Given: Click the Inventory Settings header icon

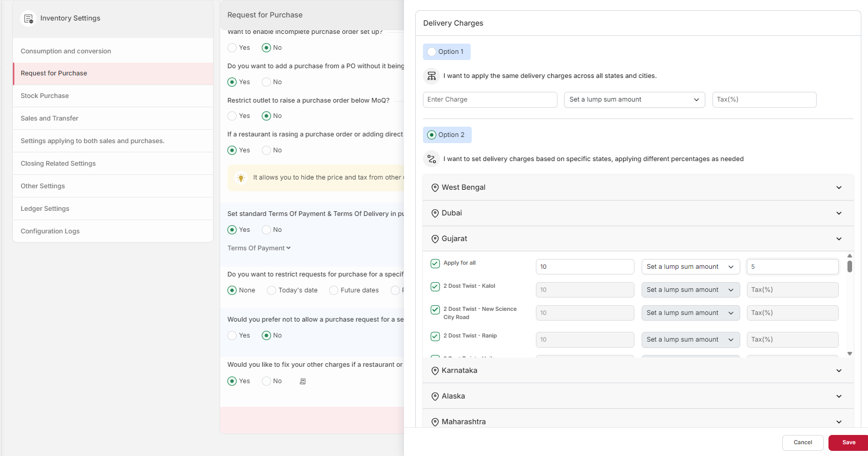Looking at the screenshot, I should point(28,18).
